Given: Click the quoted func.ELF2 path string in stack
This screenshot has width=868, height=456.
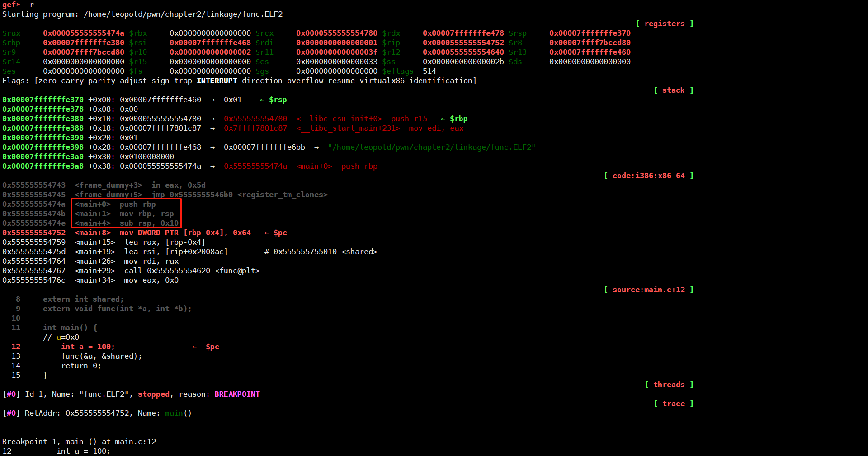Looking at the screenshot, I should point(432,147).
